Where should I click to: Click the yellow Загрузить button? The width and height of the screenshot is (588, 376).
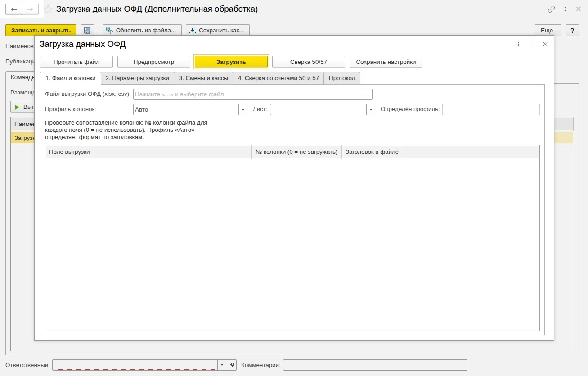coord(231,62)
